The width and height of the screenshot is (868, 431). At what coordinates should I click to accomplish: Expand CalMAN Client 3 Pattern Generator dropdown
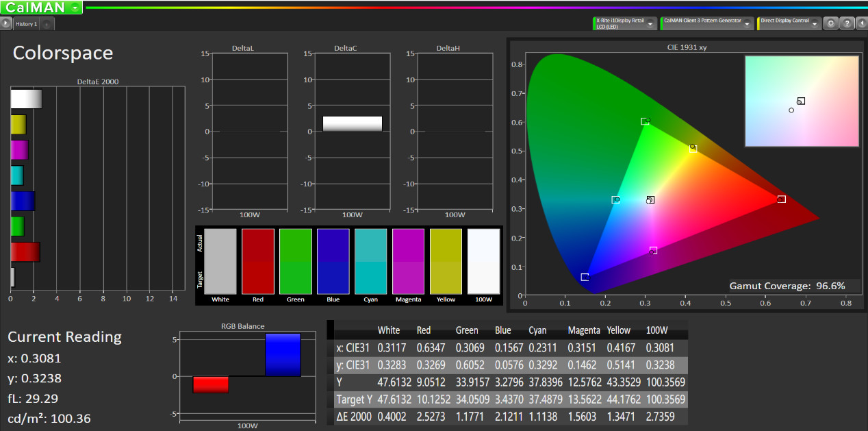[747, 23]
